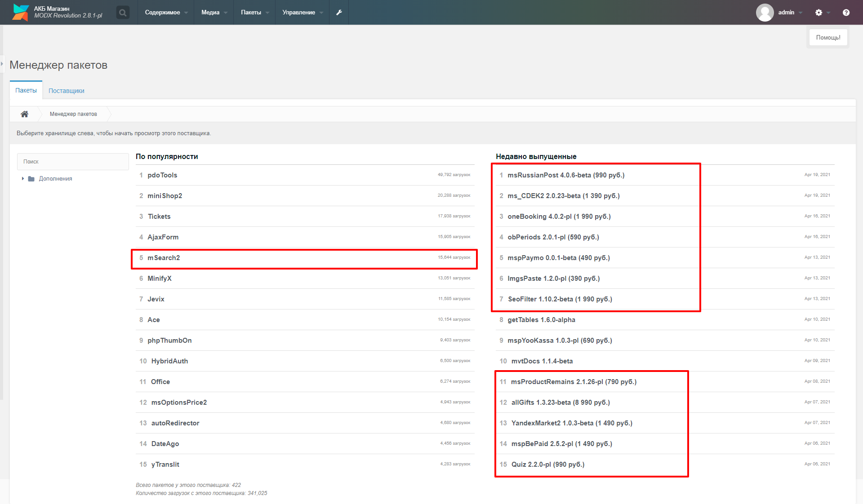Open the Пакеты menu
This screenshot has height=504, width=863.
click(x=254, y=12)
